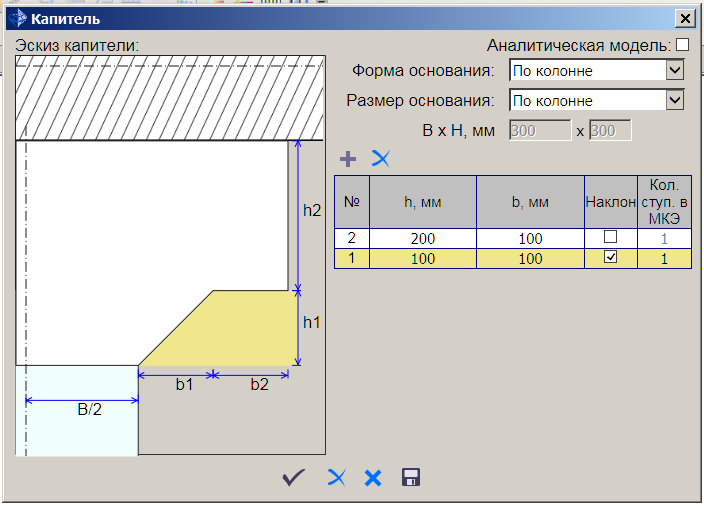The height and width of the screenshot is (507, 704).
Task: Click the 'h, мм' column header
Action: (423, 202)
